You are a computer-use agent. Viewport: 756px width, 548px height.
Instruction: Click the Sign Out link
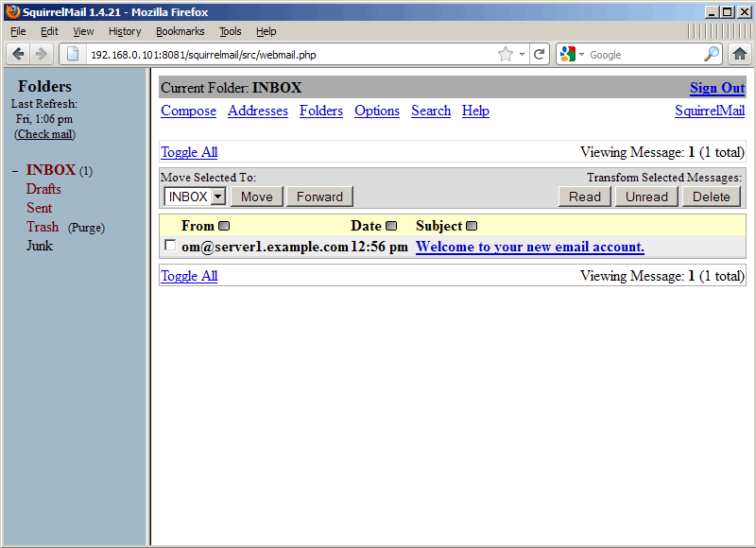point(716,88)
